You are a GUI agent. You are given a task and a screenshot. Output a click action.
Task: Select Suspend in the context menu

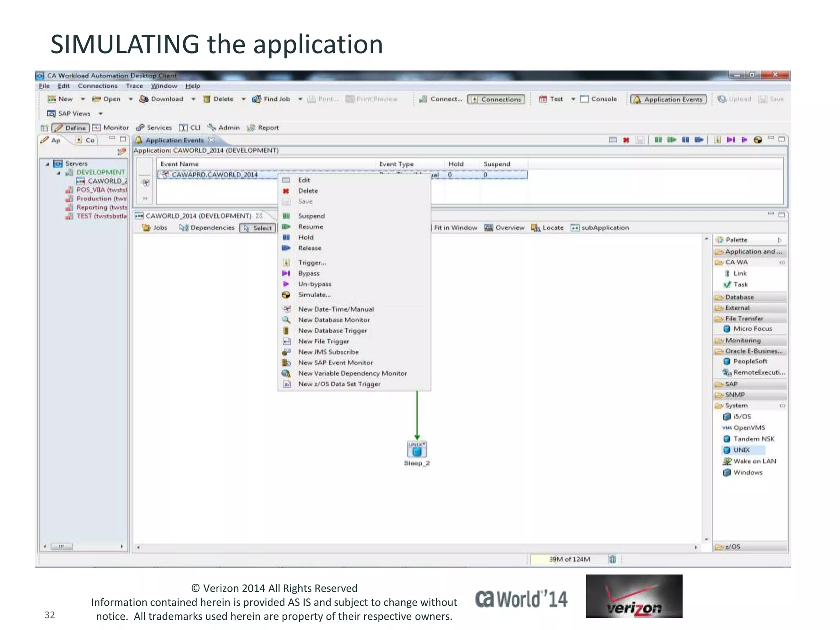point(311,216)
